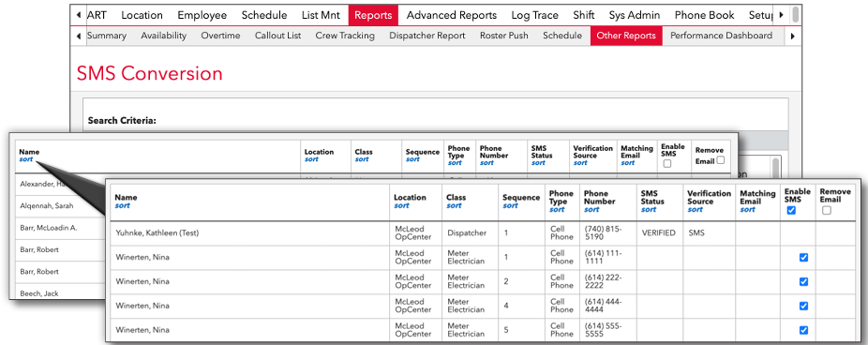Sort front table by Class
Image resolution: width=868 pixels, height=345 pixels.
[454, 205]
